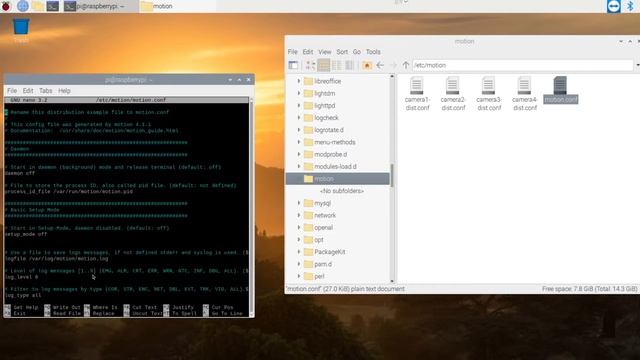Image resolution: width=640 pixels, height=360 pixels.
Task: Expand the mysql folder tree node
Action: tap(299, 203)
